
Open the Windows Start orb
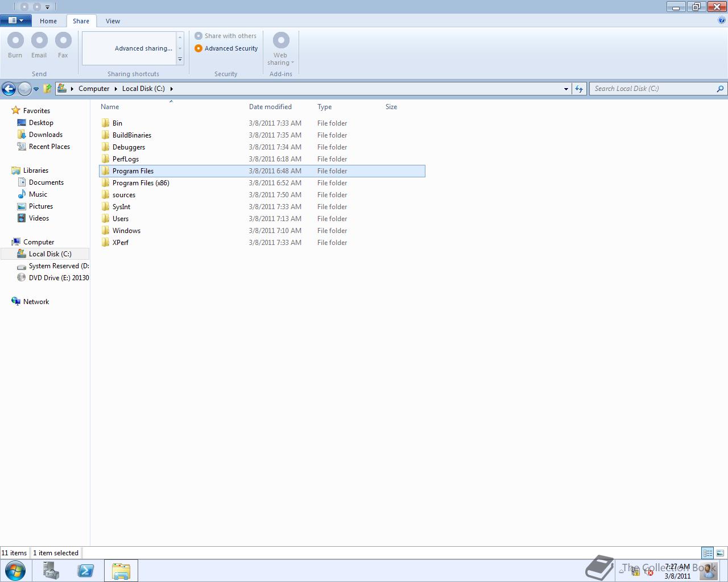tap(15, 571)
